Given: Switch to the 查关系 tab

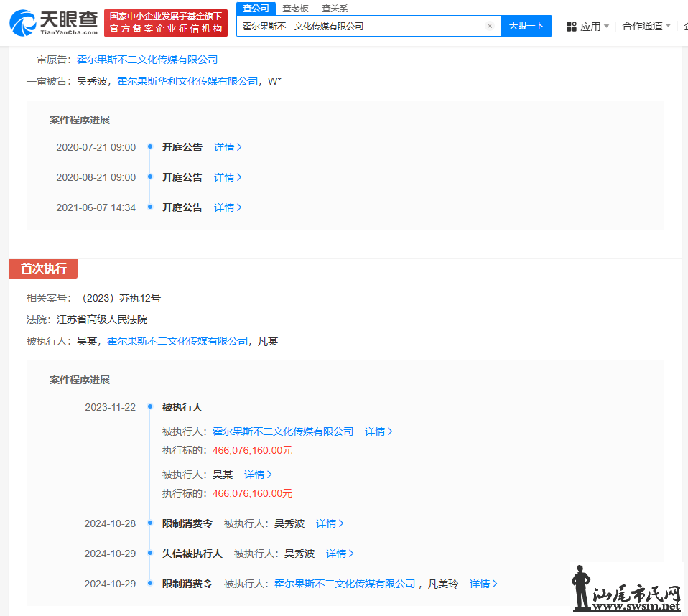Looking at the screenshot, I should tap(335, 9).
